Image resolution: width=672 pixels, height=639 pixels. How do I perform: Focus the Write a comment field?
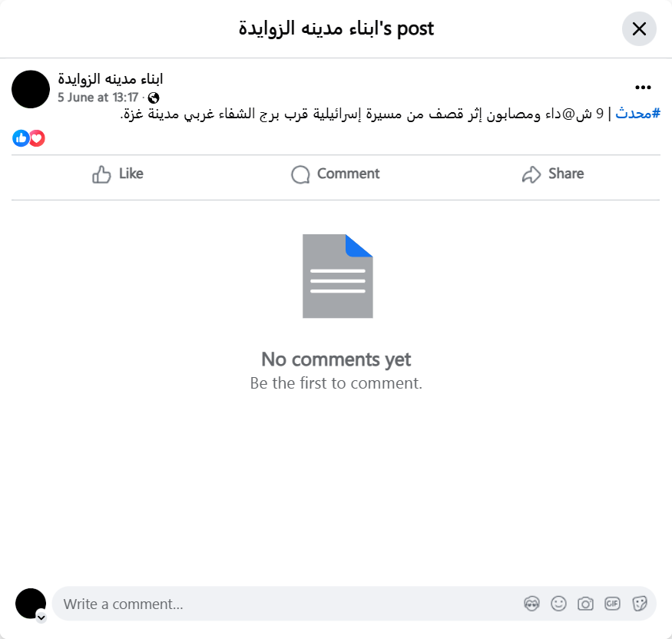(291, 604)
